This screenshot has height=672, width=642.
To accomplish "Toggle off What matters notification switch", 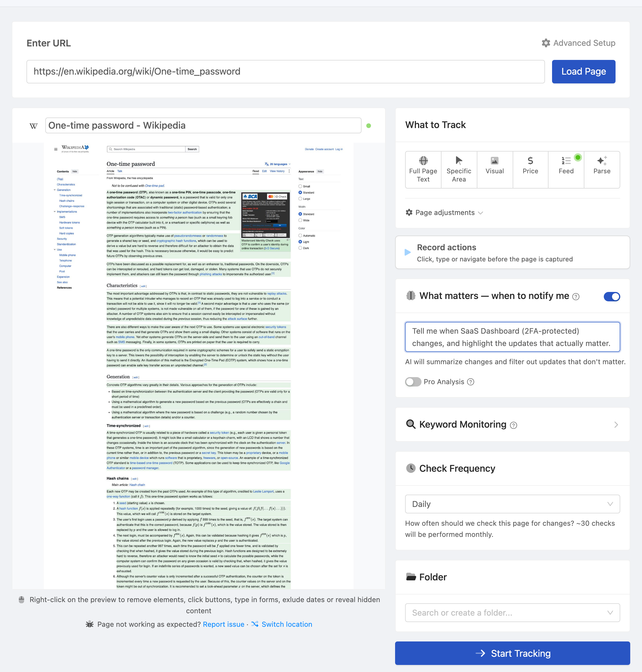I will 611,297.
